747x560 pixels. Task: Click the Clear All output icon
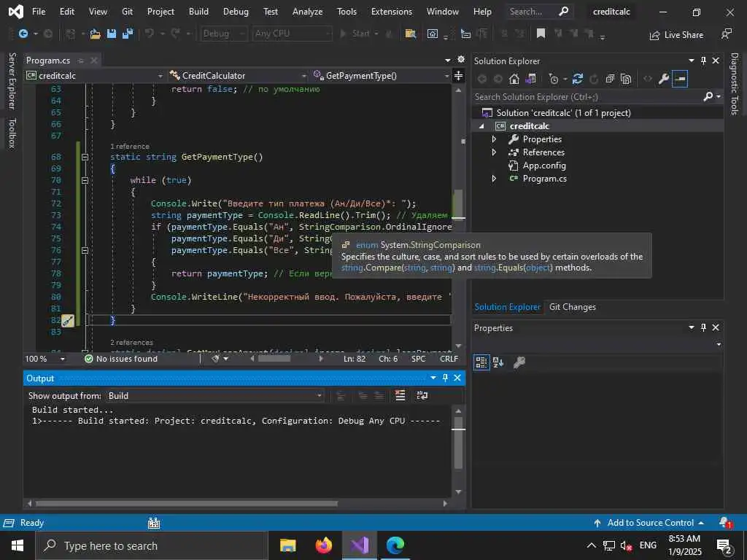click(400, 395)
